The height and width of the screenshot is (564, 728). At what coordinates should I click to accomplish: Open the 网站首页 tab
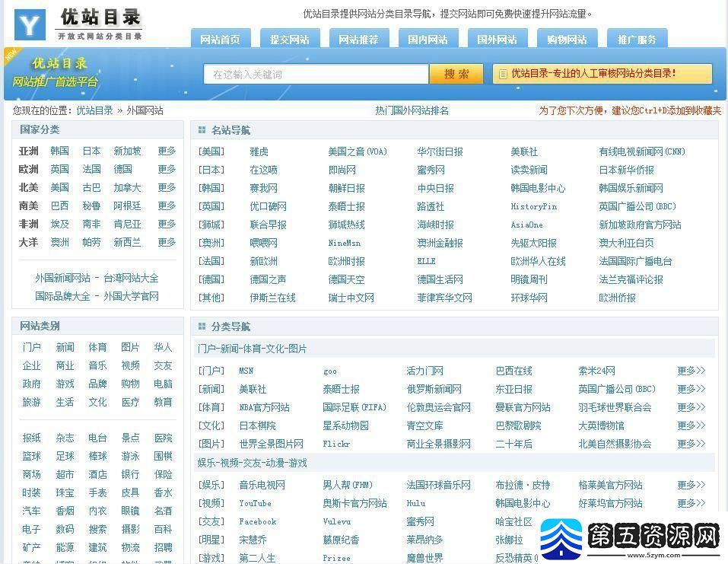[221, 40]
